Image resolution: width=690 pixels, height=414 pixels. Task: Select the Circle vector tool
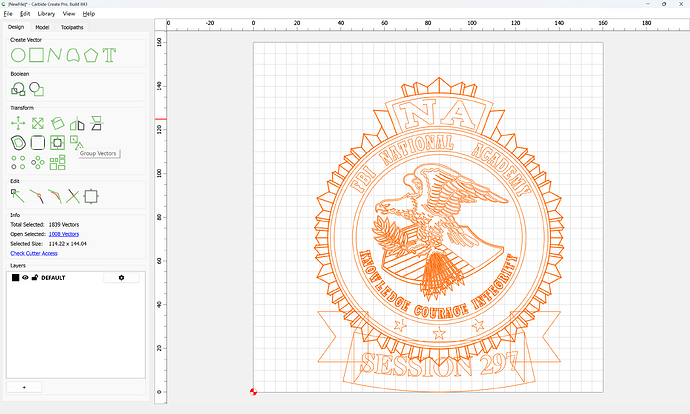pyautogui.click(x=18, y=55)
